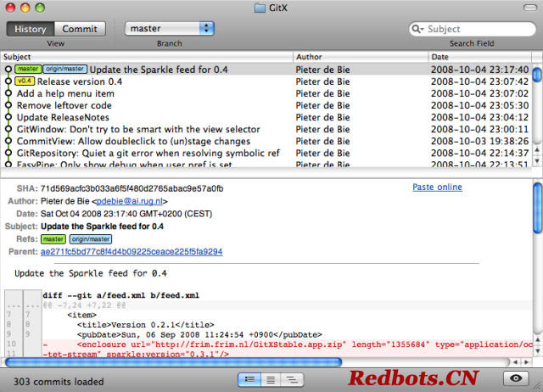
Task: Click detail pane scroll down arrow
Action: click(537, 350)
